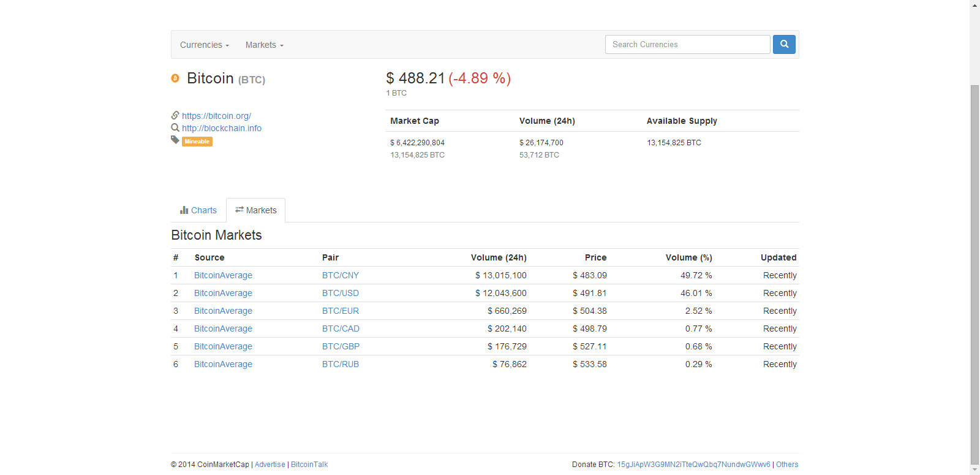Click the scrollbar down arrow
980x475 pixels.
[x=974, y=470]
